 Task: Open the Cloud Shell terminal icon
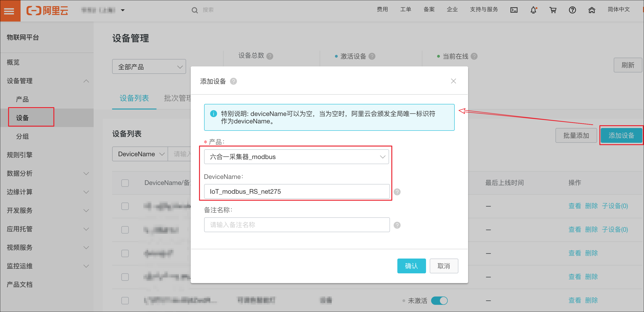tap(514, 10)
